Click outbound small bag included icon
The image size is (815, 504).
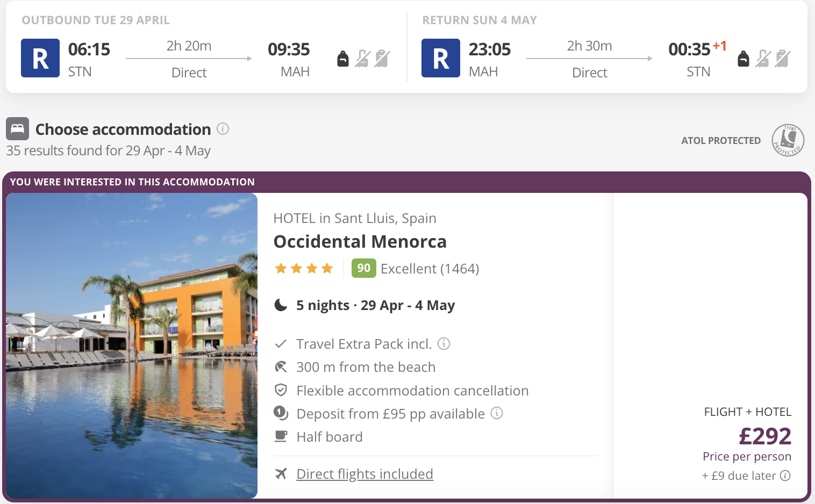(x=343, y=59)
